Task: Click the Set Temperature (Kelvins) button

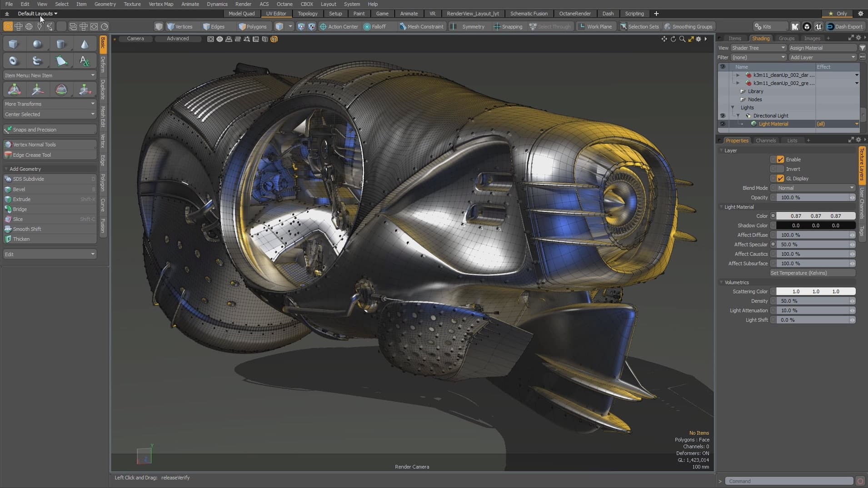Action: click(x=812, y=273)
